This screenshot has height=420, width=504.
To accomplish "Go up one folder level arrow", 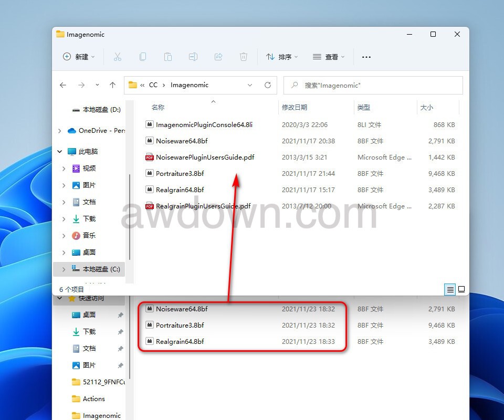I will coord(112,85).
